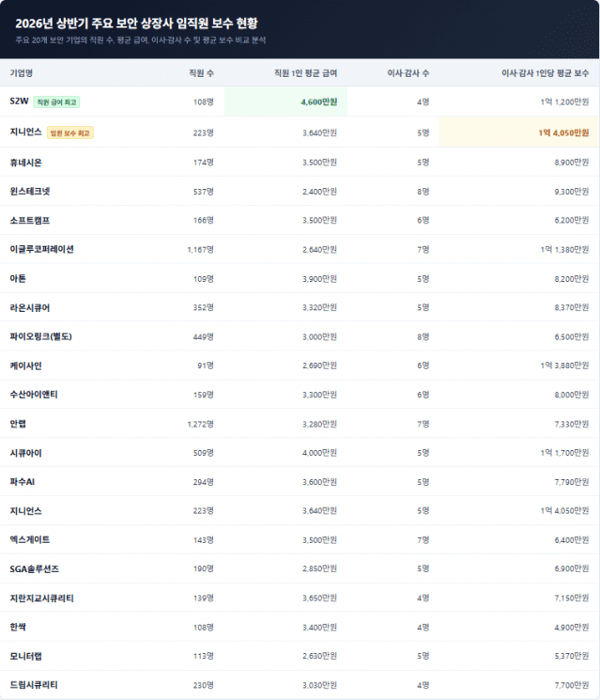Click the 직원 수 column header
This screenshot has height=700, width=600.
201,73
